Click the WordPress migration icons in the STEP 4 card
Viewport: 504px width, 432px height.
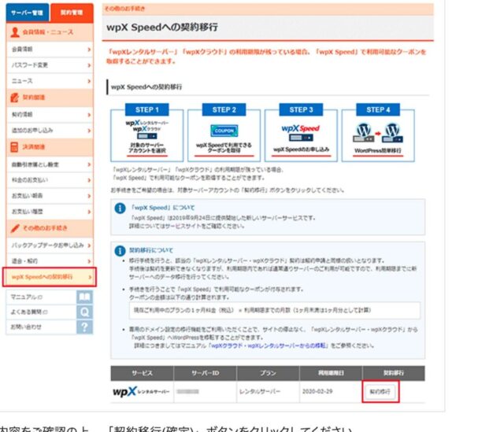click(x=378, y=133)
